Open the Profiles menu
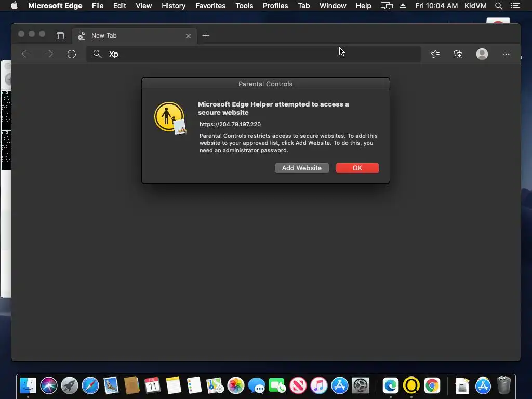532x399 pixels. (x=275, y=6)
